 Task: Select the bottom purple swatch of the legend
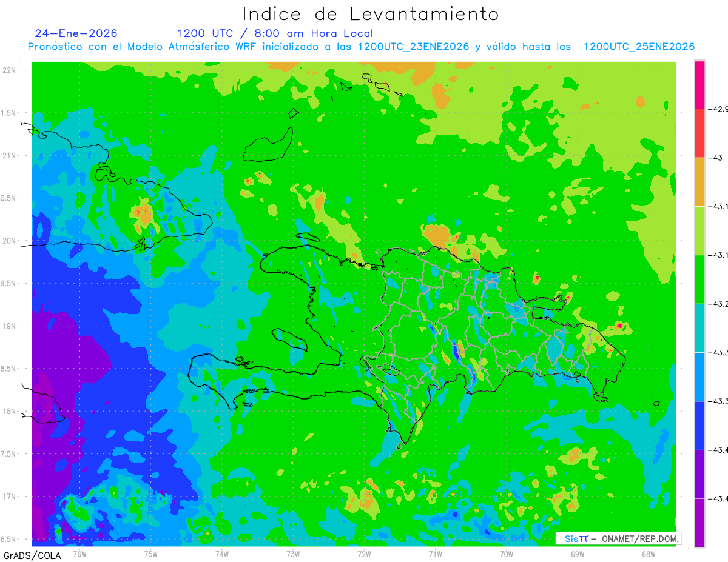click(x=699, y=523)
